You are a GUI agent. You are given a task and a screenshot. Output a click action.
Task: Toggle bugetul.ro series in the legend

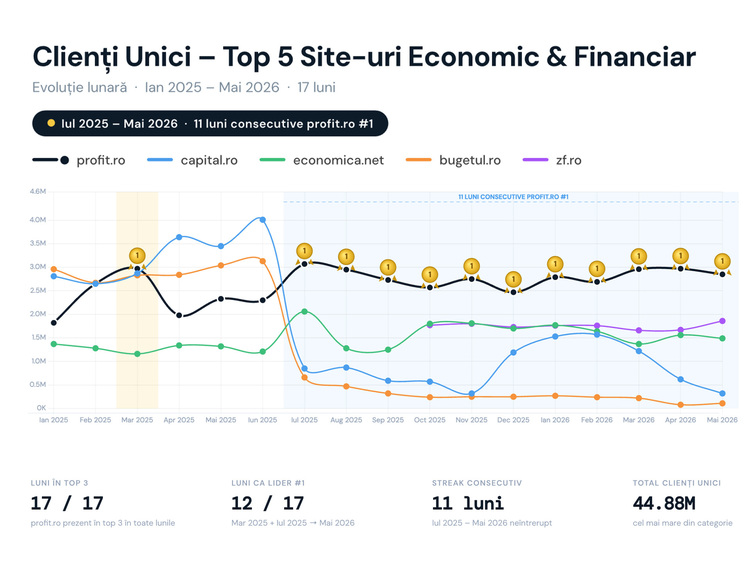pyautogui.click(x=453, y=160)
